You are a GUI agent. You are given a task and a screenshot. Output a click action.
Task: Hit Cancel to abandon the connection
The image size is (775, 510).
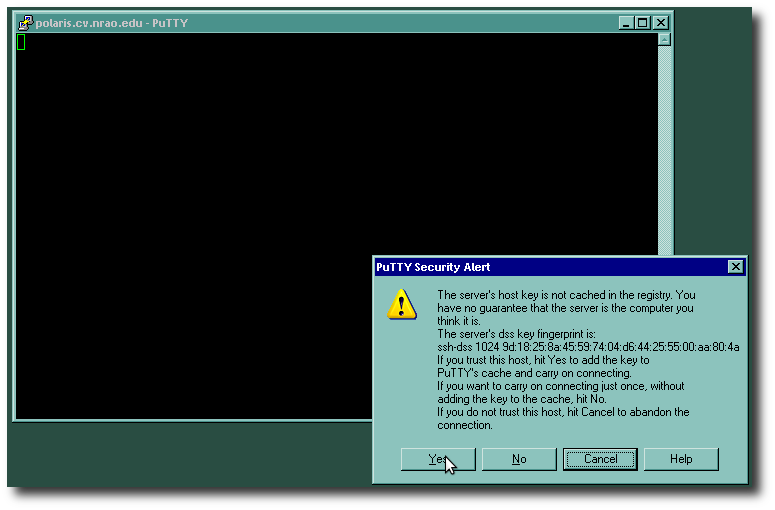click(x=600, y=459)
